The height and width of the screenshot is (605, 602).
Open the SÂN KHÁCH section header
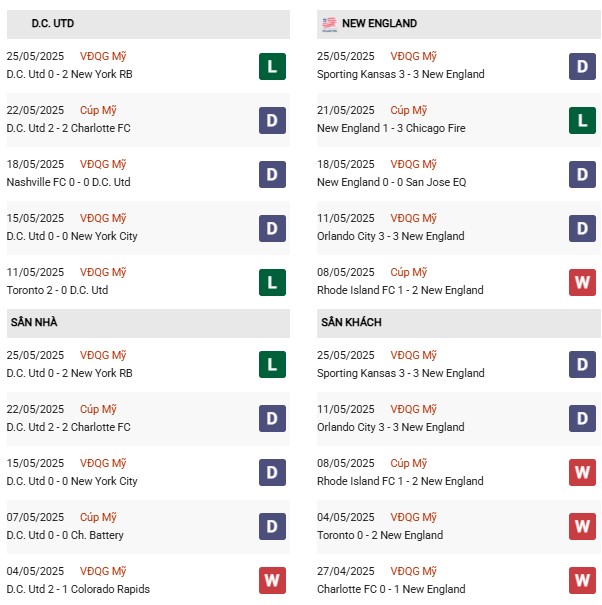[x=458, y=323]
